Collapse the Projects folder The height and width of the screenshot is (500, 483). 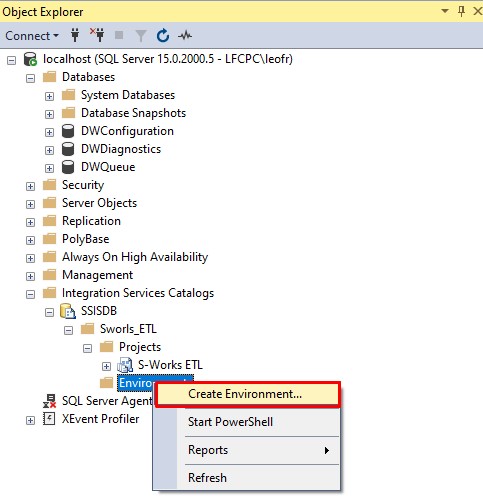coord(87,348)
